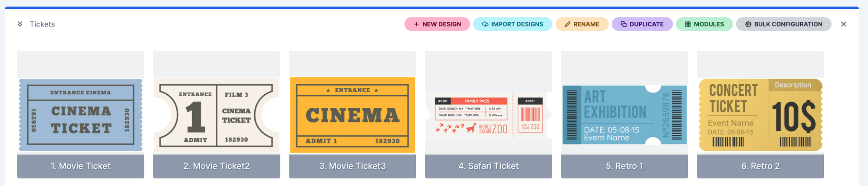
Task: Choose the Art Exhibition ticket thumbnail
Action: (x=625, y=115)
